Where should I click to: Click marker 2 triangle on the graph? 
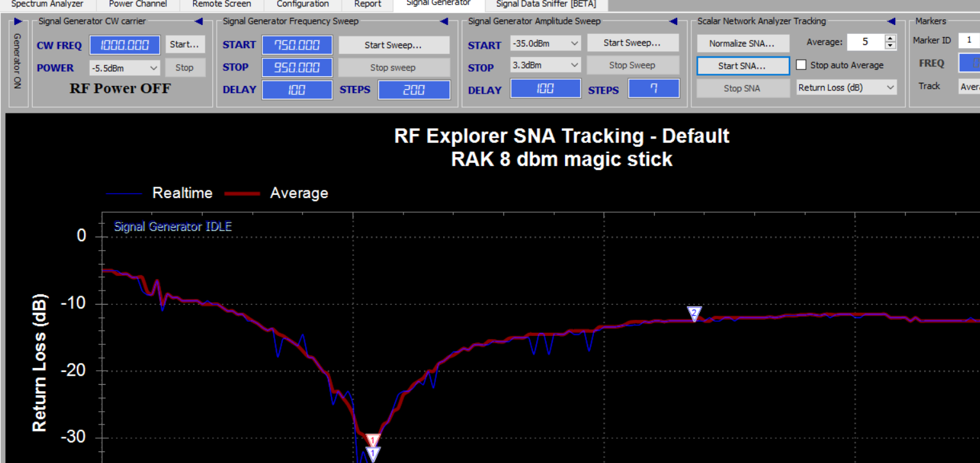pos(694,314)
